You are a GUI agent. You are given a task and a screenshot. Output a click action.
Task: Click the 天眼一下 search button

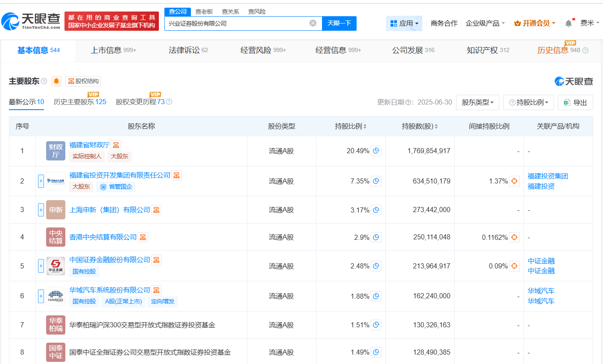point(339,23)
